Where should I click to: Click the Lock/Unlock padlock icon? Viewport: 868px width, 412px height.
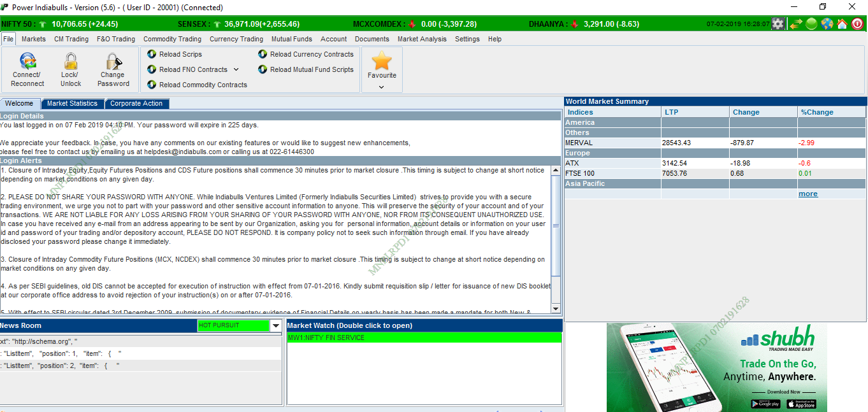(x=71, y=62)
